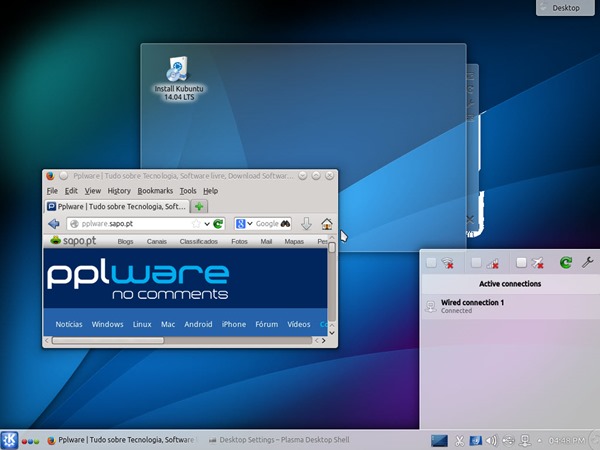Viewport: 600px width, 450px height.
Task: Click the Firefox back arrow button
Action: 54,224
